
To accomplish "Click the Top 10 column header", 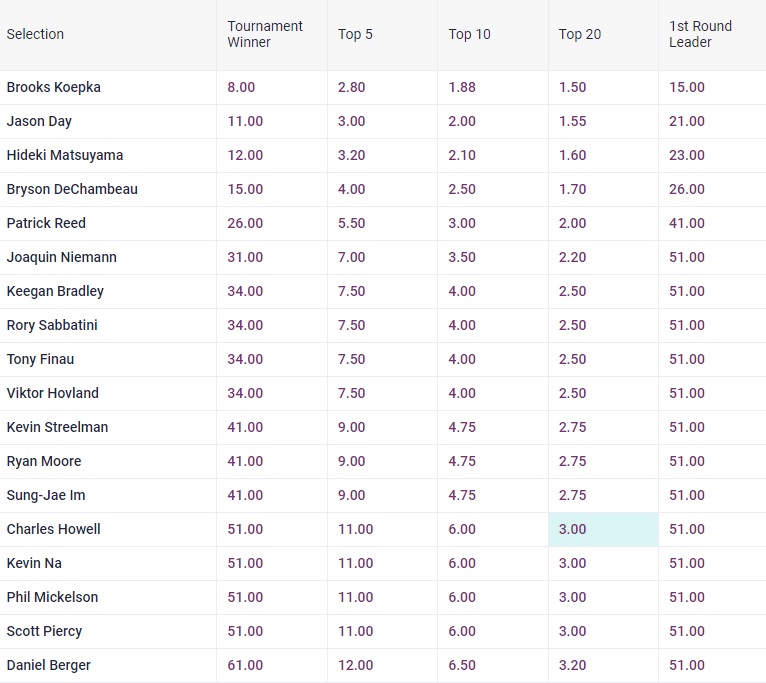I will click(x=469, y=34).
